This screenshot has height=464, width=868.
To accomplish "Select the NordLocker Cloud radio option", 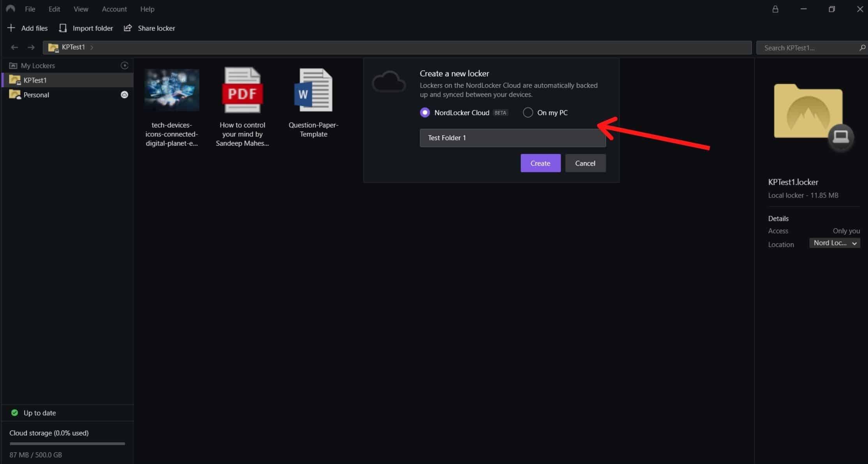I will [425, 113].
